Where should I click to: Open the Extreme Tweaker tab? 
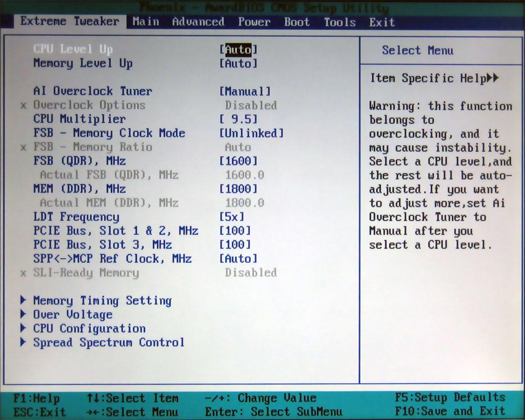coord(70,22)
